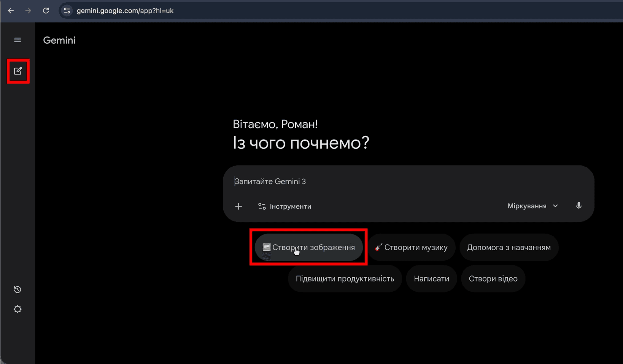623x364 pixels.
Task: Pick the Написати suggestion chip
Action: coord(431,278)
